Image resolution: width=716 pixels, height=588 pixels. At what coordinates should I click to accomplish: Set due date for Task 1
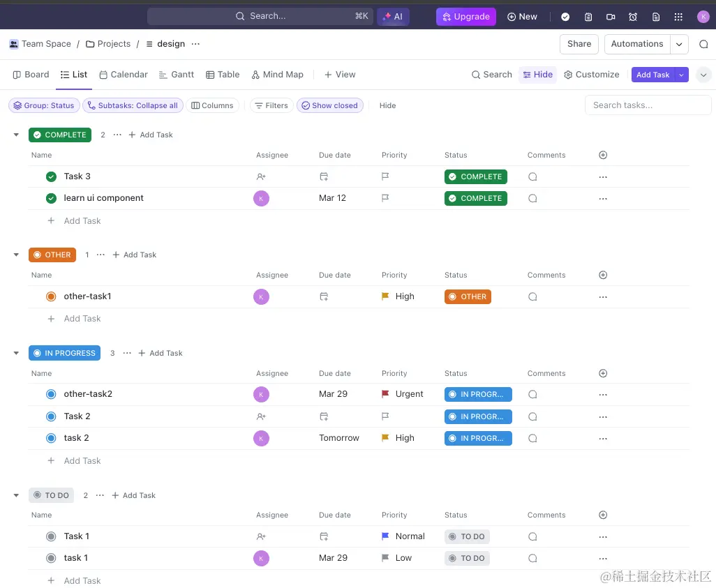324,536
